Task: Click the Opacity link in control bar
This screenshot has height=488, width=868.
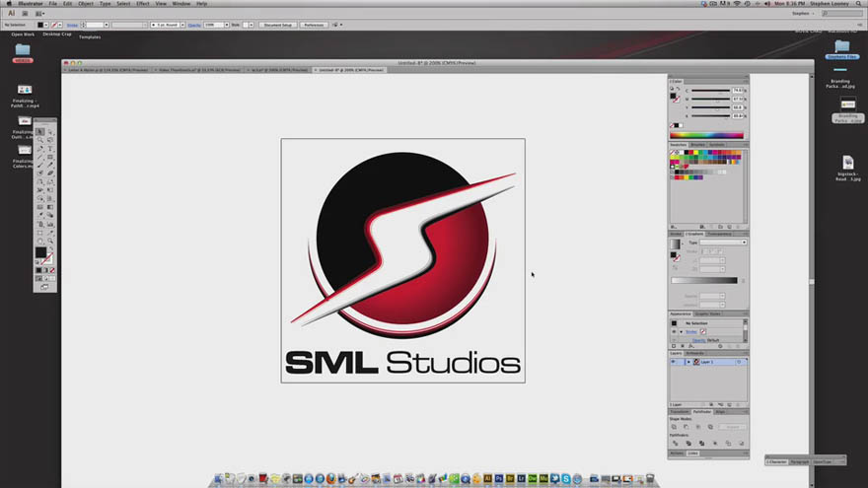Action: (x=194, y=25)
